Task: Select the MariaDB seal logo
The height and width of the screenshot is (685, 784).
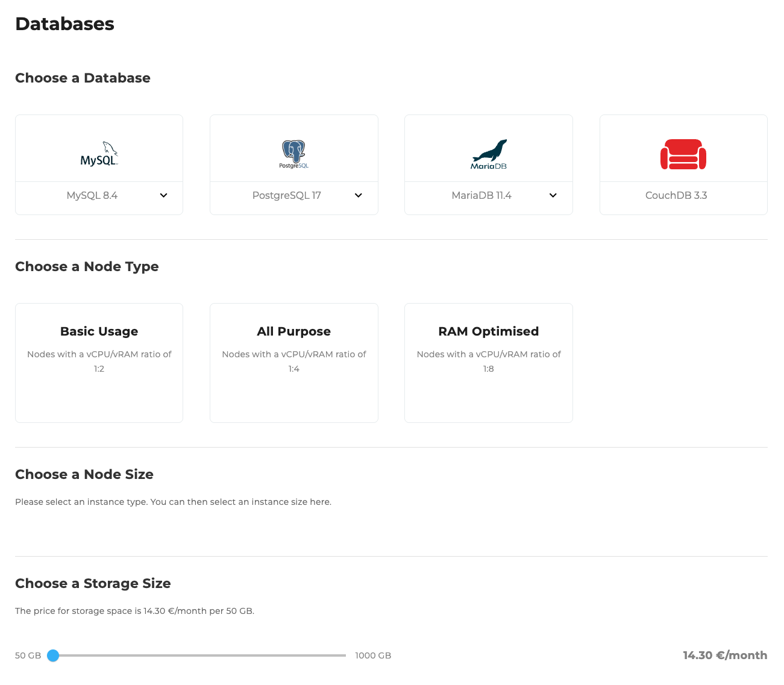Action: (x=488, y=153)
